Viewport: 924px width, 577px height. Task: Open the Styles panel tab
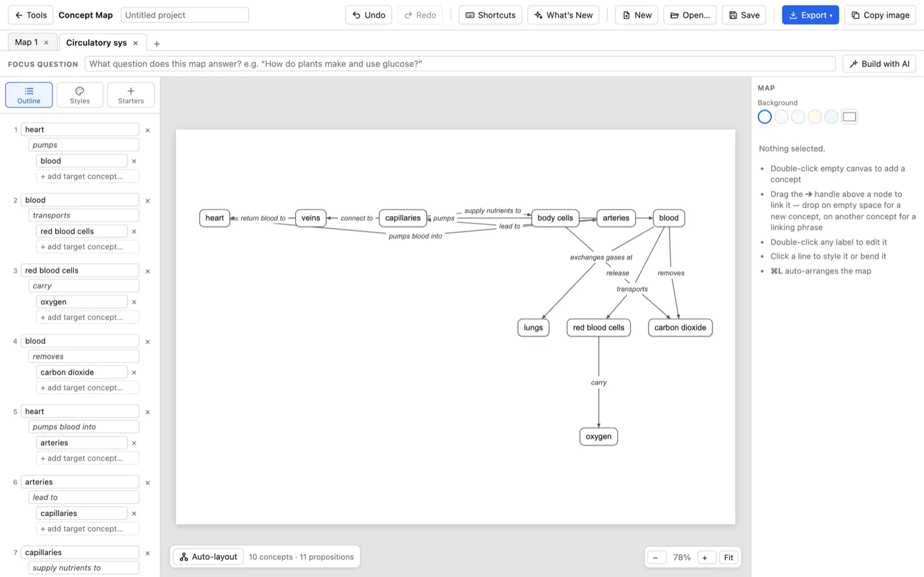click(x=80, y=95)
